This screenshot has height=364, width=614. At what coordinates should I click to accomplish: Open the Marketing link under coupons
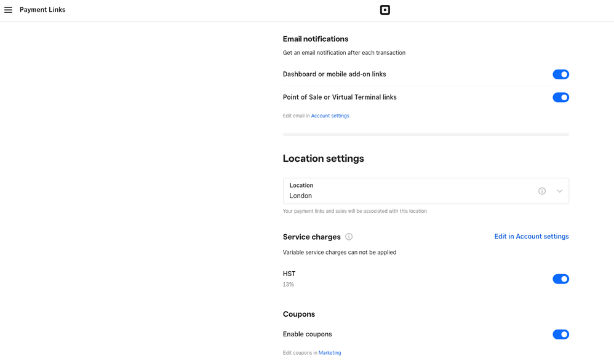point(330,353)
